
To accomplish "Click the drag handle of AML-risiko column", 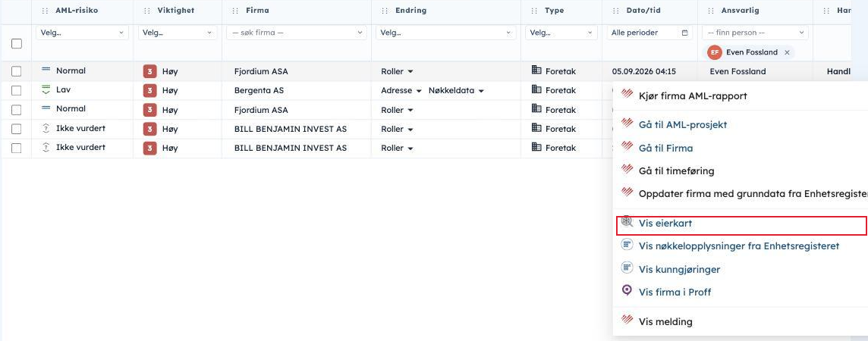I will click(45, 11).
